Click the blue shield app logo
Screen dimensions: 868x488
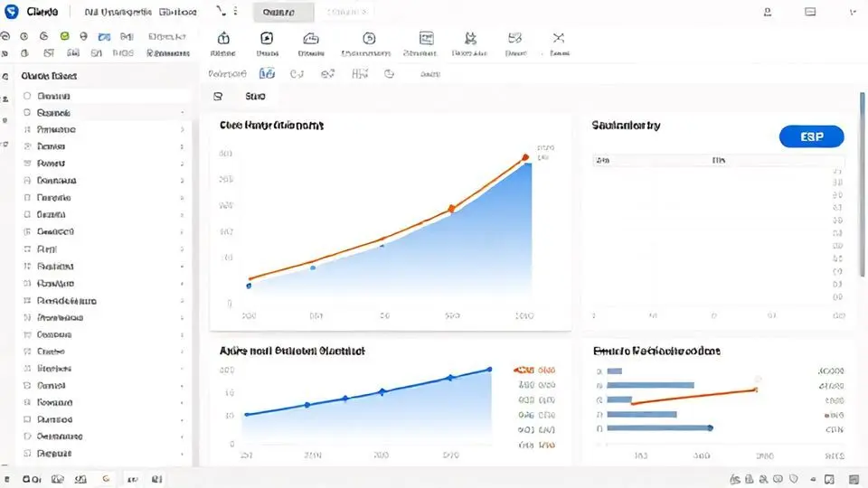pyautogui.click(x=12, y=13)
